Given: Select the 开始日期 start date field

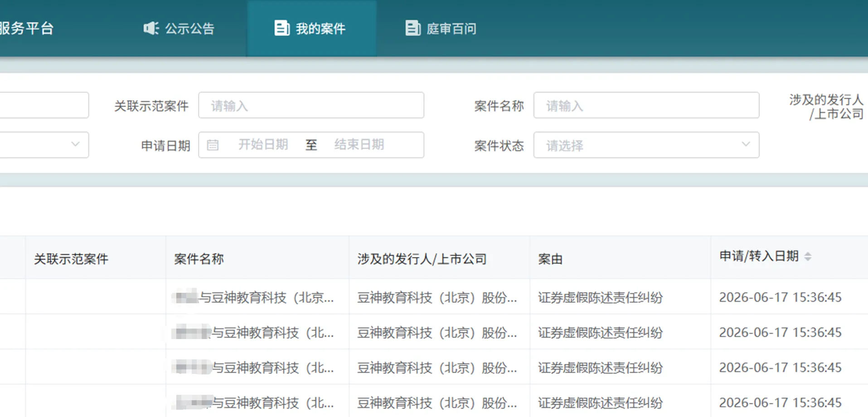Looking at the screenshot, I should pyautogui.click(x=263, y=145).
